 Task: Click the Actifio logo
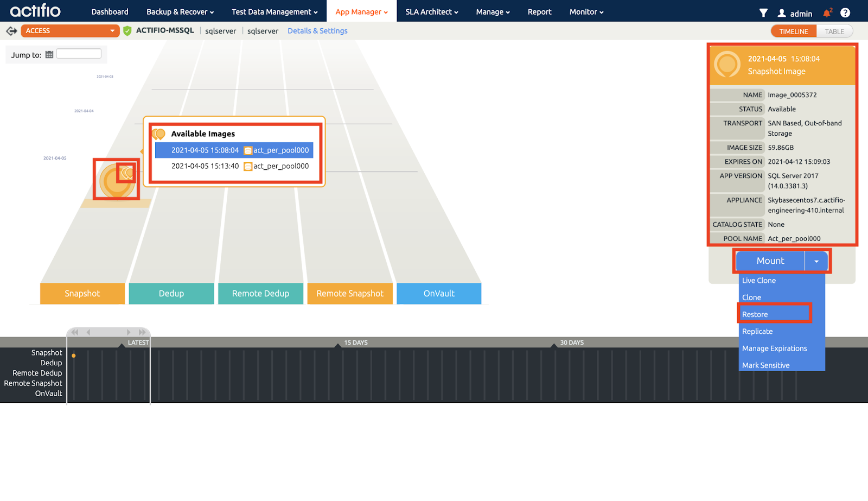coord(35,10)
